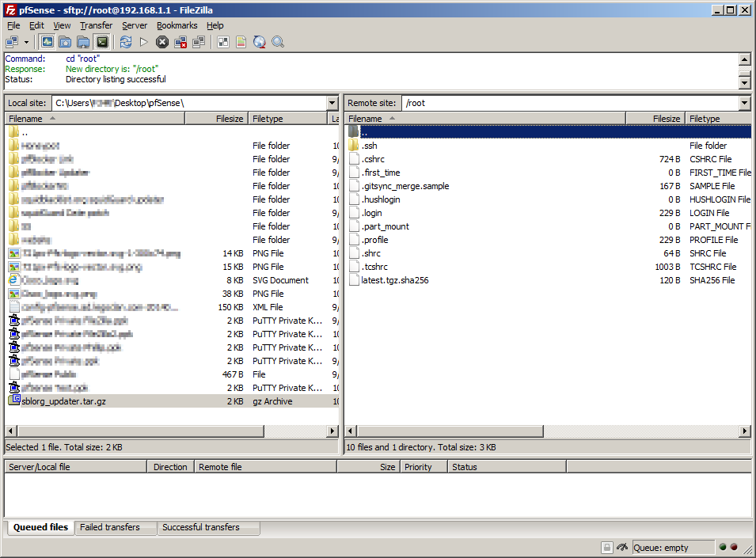Viewport: 756px width, 558px height.
Task: Toggle the remote directory tree view
Action: coord(83,43)
